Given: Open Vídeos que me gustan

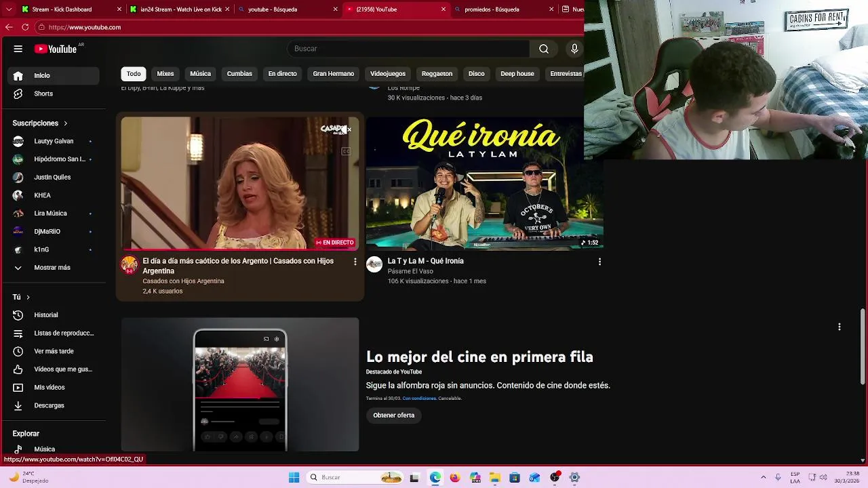Looking at the screenshot, I should click(54, 369).
